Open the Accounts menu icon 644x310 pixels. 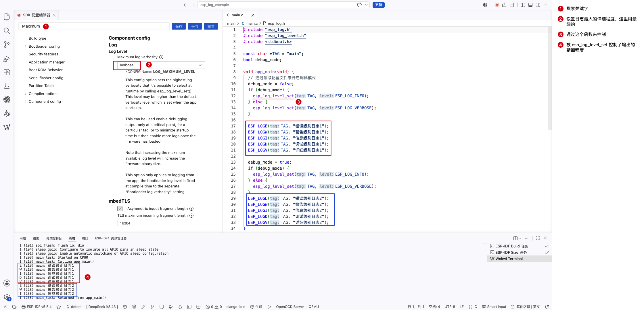[x=7, y=283]
